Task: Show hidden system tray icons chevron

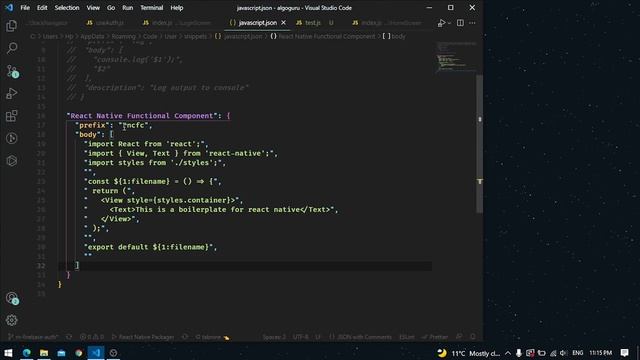Action: click(508, 353)
